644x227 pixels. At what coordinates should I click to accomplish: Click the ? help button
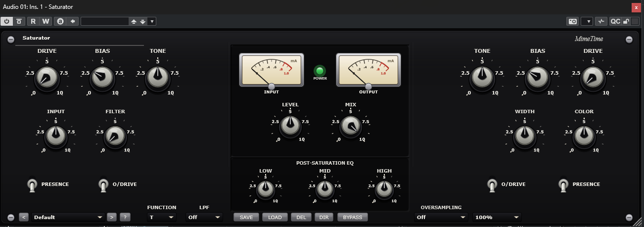point(125,217)
